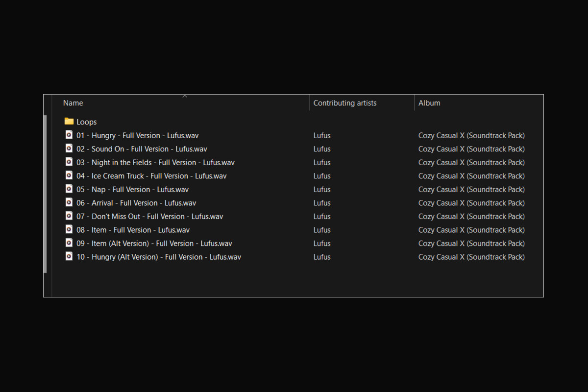The width and height of the screenshot is (588, 392).
Task: Click Lufus artist entry for 03 - Night in the Fields
Action: click(x=322, y=162)
